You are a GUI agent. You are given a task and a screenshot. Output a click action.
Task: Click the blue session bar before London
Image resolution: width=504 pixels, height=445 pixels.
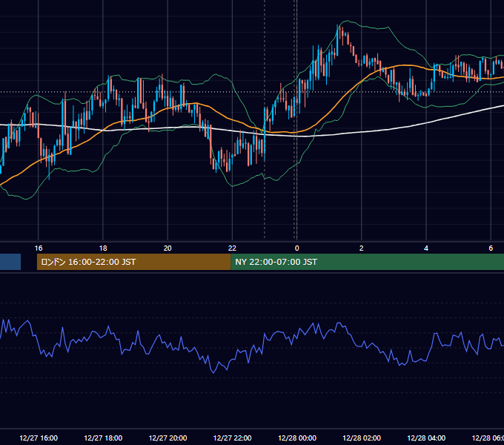pos(10,262)
